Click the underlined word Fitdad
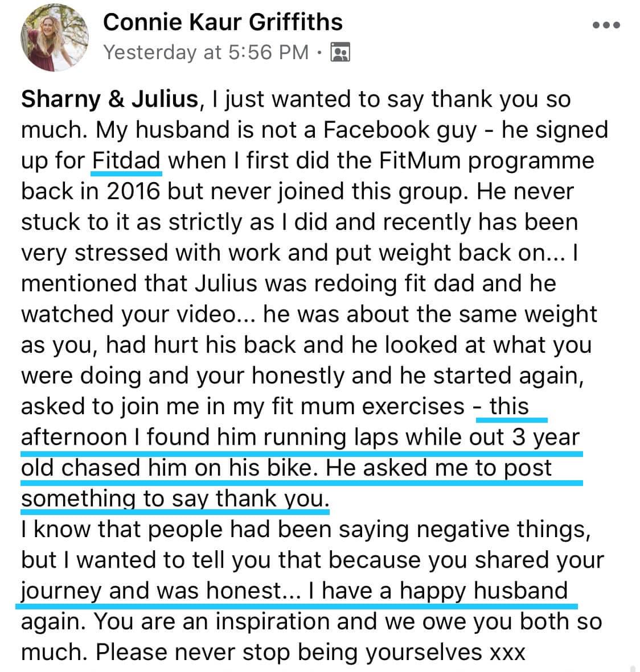640x672 pixels. coord(126,161)
